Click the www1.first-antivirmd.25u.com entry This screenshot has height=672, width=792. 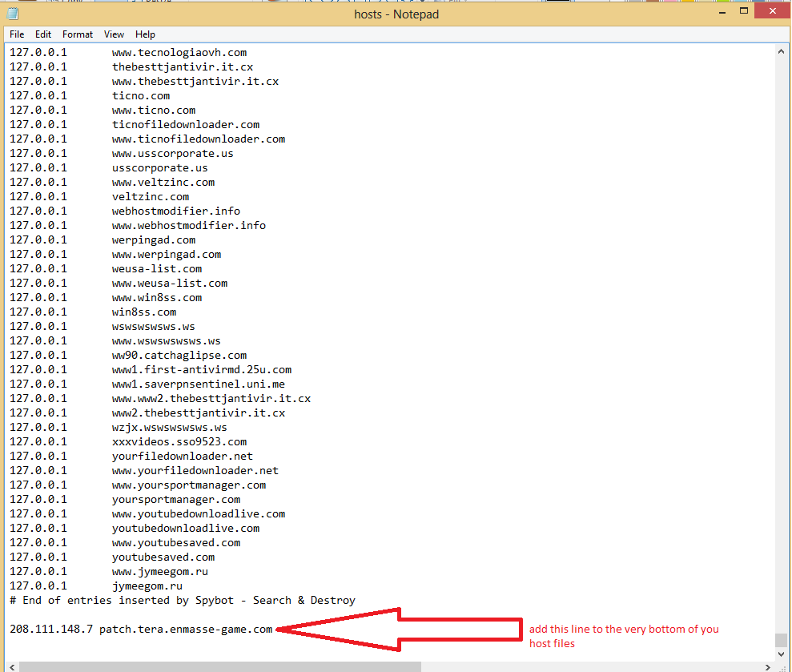coord(202,370)
